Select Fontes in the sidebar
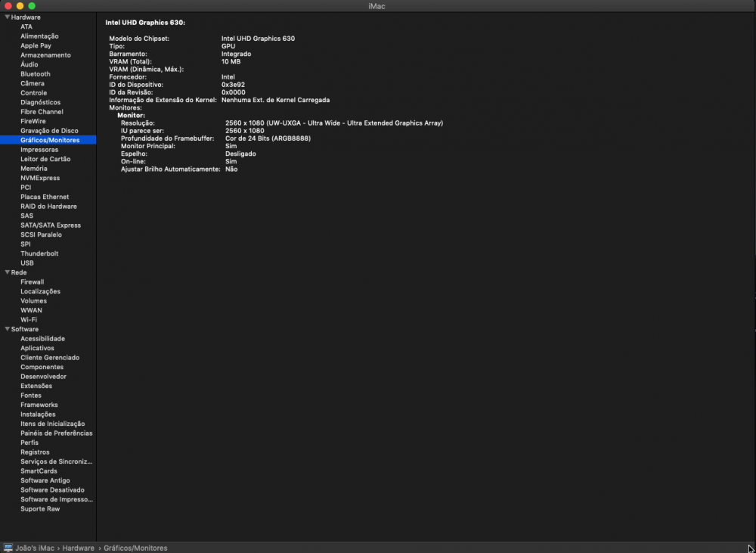The height and width of the screenshot is (553, 756). [x=31, y=395]
